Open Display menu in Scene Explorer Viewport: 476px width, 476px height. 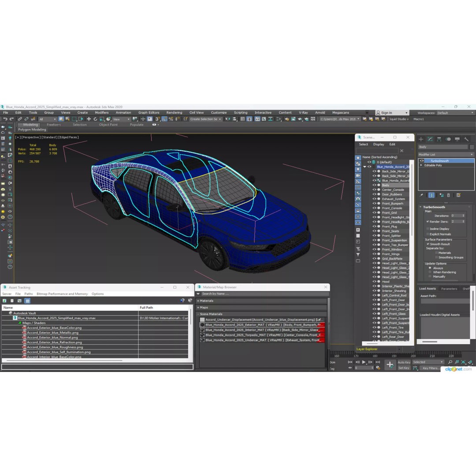point(379,145)
